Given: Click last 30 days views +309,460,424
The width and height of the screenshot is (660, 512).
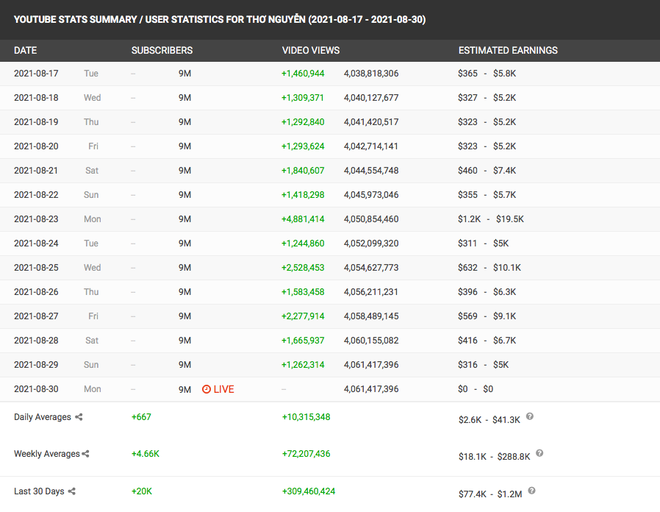Looking at the screenshot, I should click(x=309, y=491).
